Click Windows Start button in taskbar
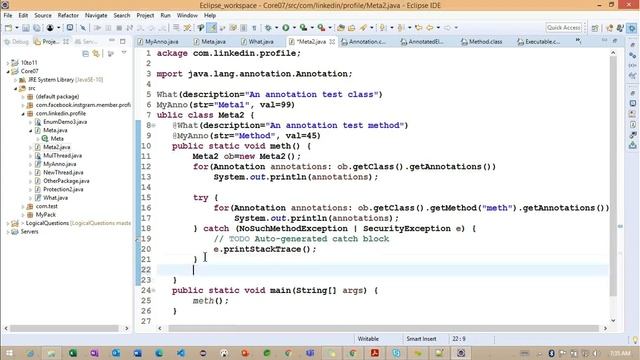640x360 pixels. pos(9,353)
